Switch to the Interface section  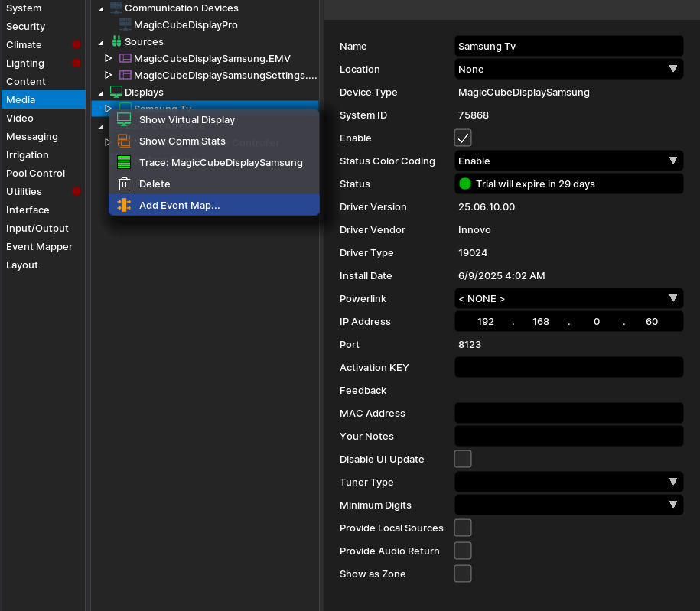click(44, 210)
